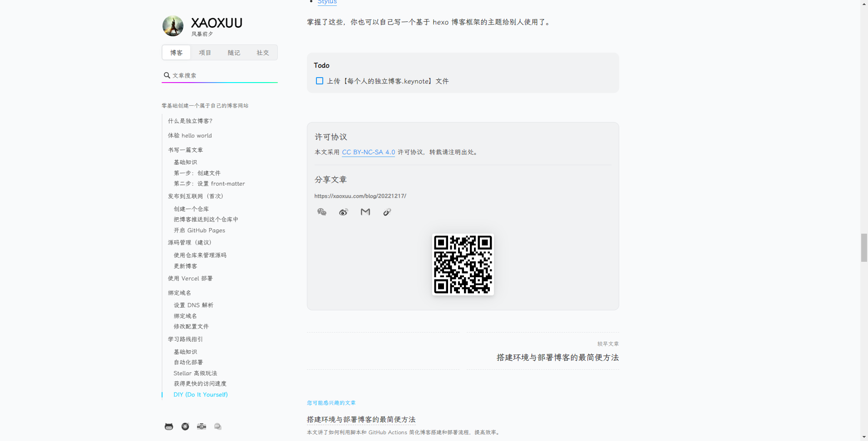Switch to the 项目 tab
Screen dimensions: 868x441
(205, 53)
